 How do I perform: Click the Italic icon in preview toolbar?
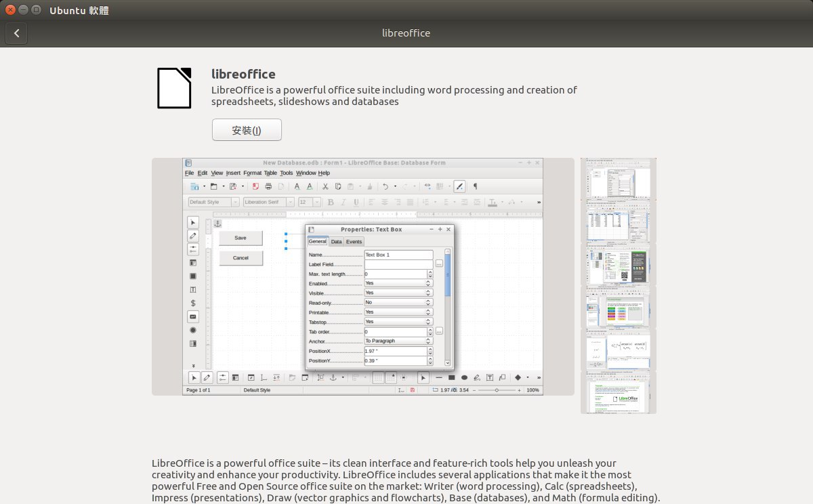pos(343,202)
